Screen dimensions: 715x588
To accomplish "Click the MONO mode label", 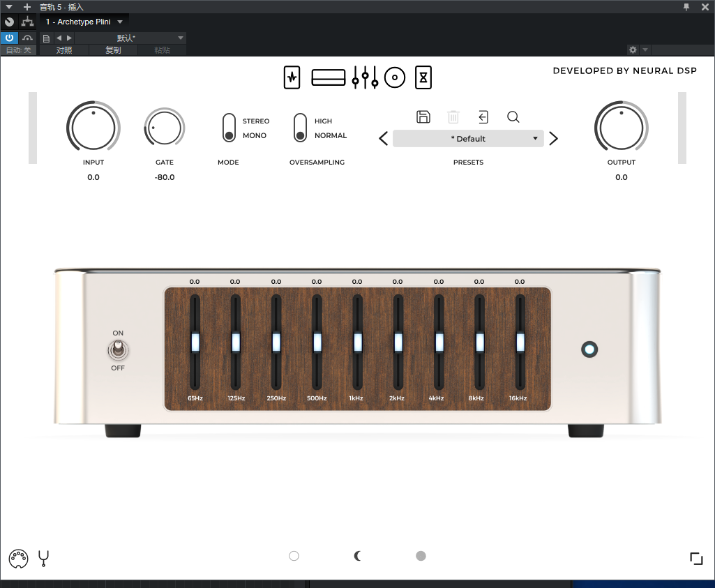I will pyautogui.click(x=255, y=136).
